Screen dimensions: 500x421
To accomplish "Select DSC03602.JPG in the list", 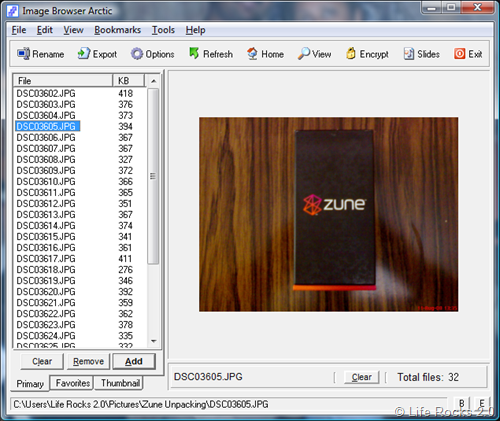I will [46, 93].
